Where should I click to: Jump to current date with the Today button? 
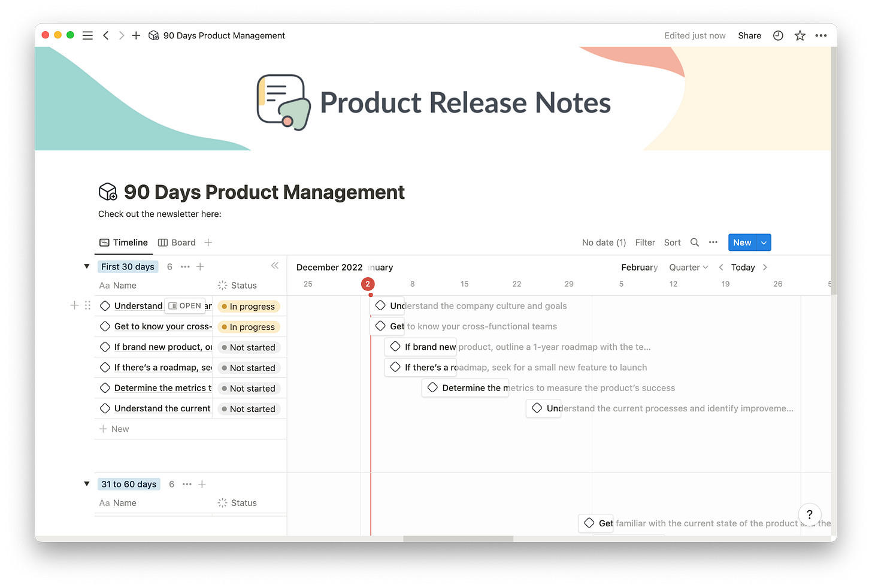743,267
